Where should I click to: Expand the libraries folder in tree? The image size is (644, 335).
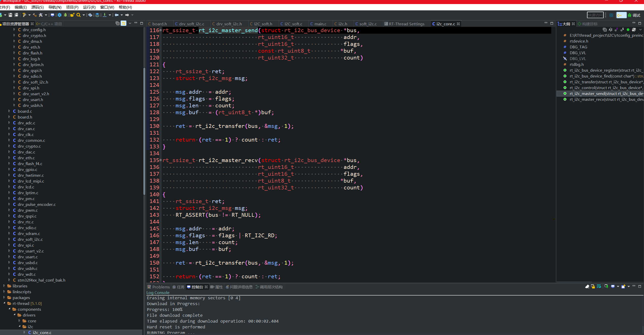click(x=4, y=286)
